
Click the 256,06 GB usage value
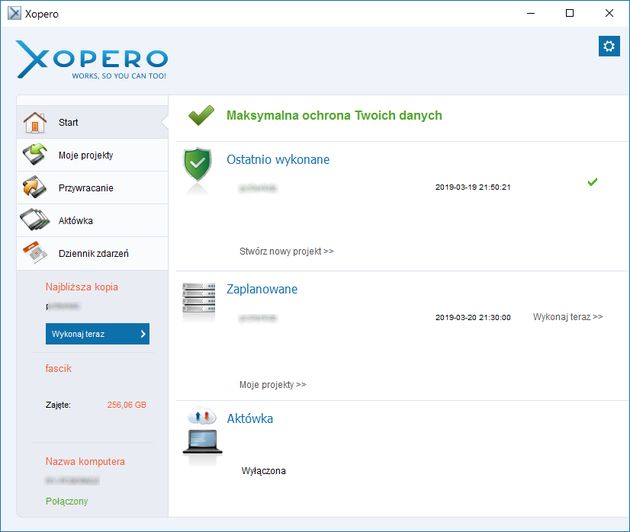tap(127, 405)
